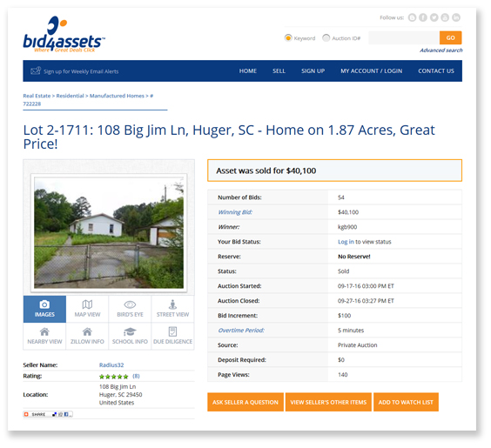
Task: Click the search input field
Action: pos(404,38)
